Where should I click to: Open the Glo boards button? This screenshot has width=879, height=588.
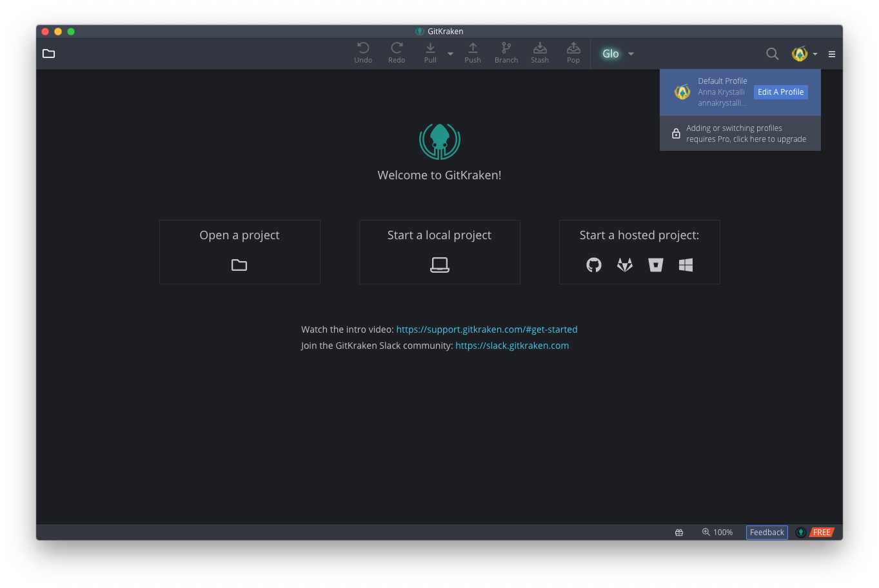611,54
